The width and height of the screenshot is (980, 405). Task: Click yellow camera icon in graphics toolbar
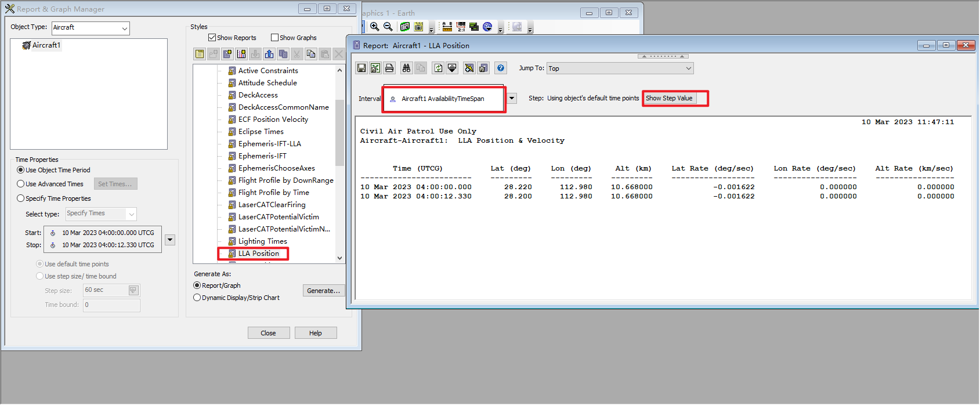(x=418, y=27)
